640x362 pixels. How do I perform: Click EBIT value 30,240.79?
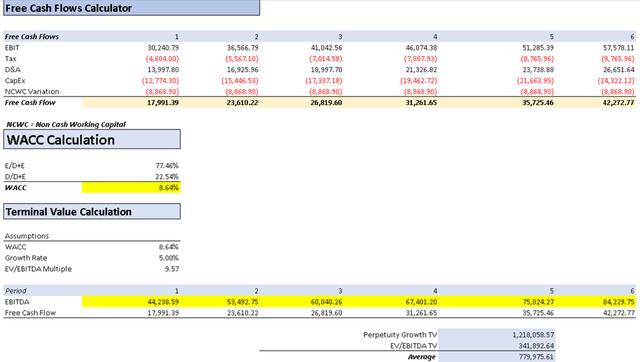coord(163,48)
